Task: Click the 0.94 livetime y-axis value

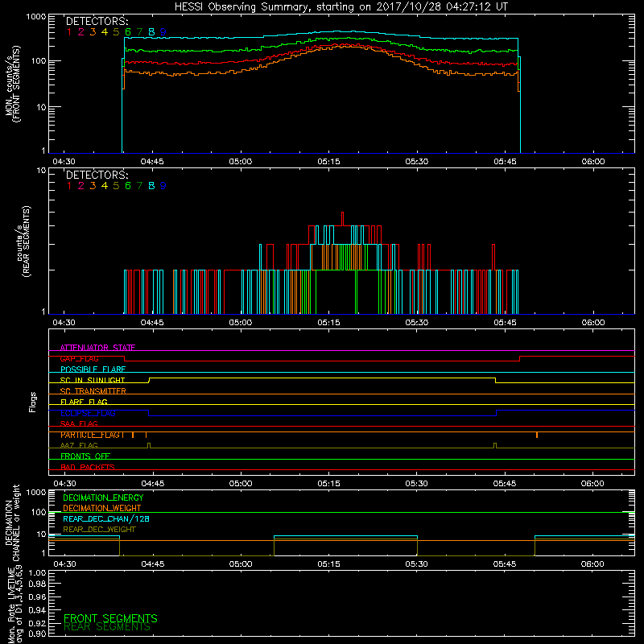Action: tap(37, 610)
